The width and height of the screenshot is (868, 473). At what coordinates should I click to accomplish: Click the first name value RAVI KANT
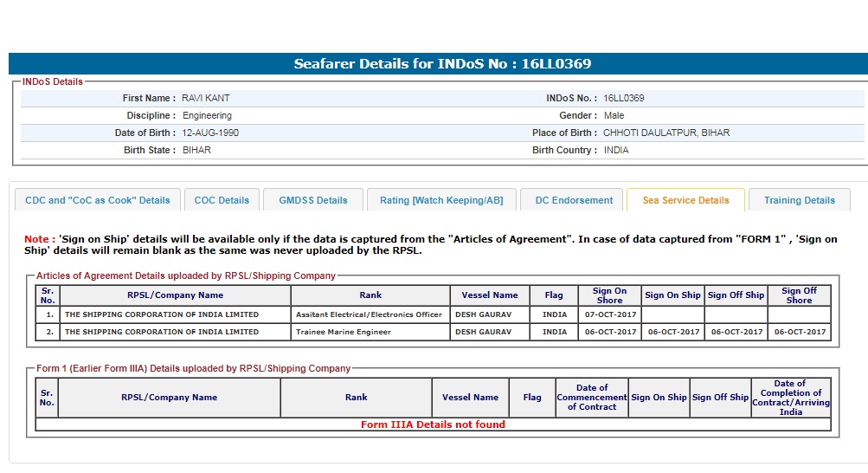pyautogui.click(x=206, y=98)
